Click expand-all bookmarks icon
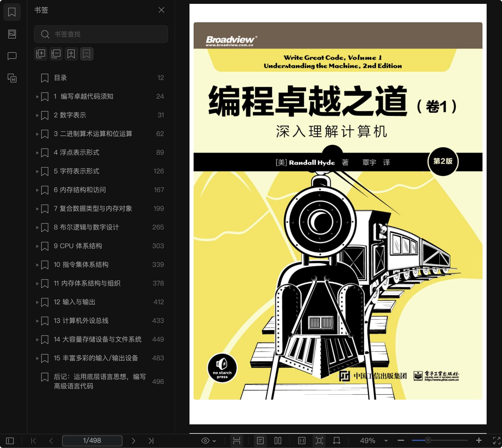502x448 pixels. click(x=41, y=54)
